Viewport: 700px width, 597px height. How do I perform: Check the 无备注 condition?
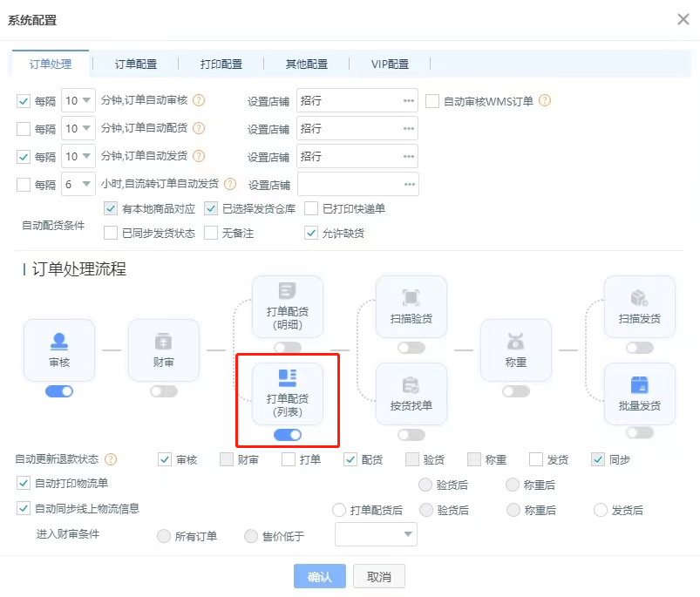pos(211,233)
